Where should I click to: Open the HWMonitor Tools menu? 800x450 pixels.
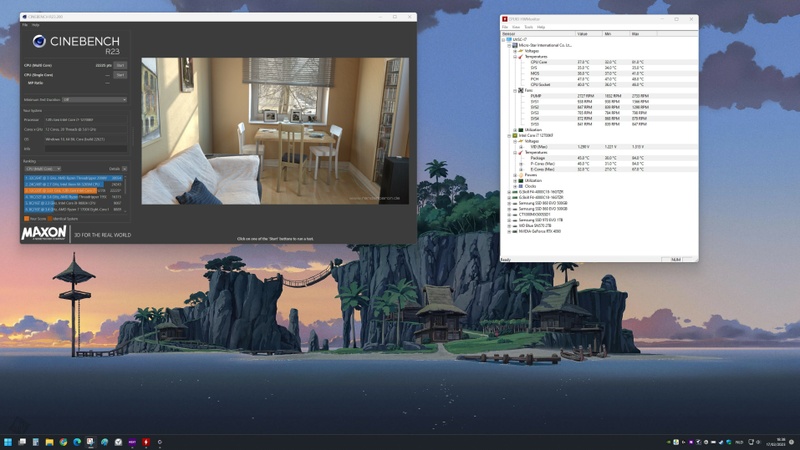tap(529, 27)
